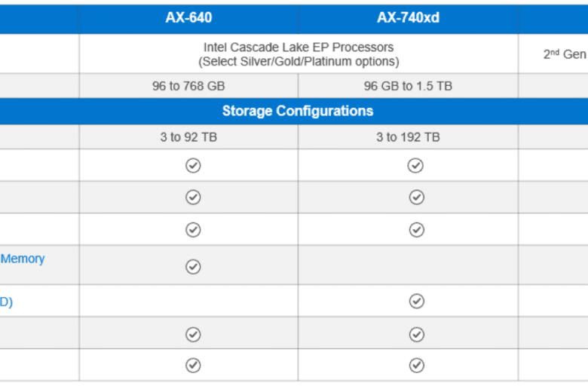
Task: Click the AX-640 column header
Action: click(188, 17)
